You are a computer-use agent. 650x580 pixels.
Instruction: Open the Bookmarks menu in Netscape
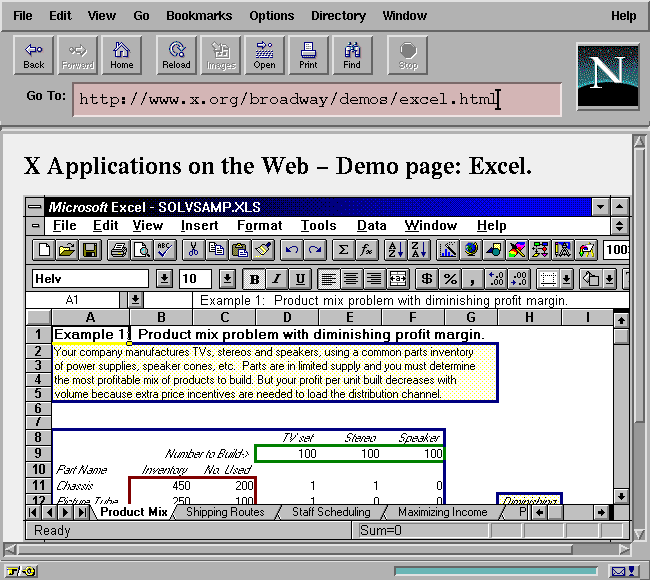pyautogui.click(x=199, y=16)
